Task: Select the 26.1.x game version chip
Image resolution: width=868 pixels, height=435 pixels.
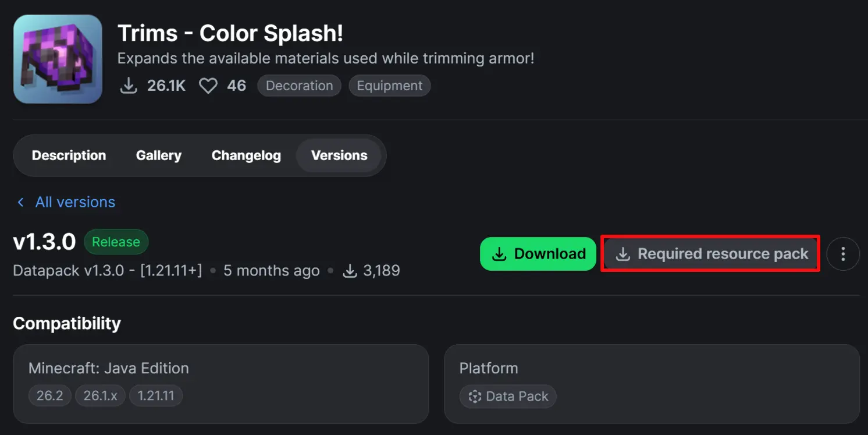Action: (x=100, y=396)
